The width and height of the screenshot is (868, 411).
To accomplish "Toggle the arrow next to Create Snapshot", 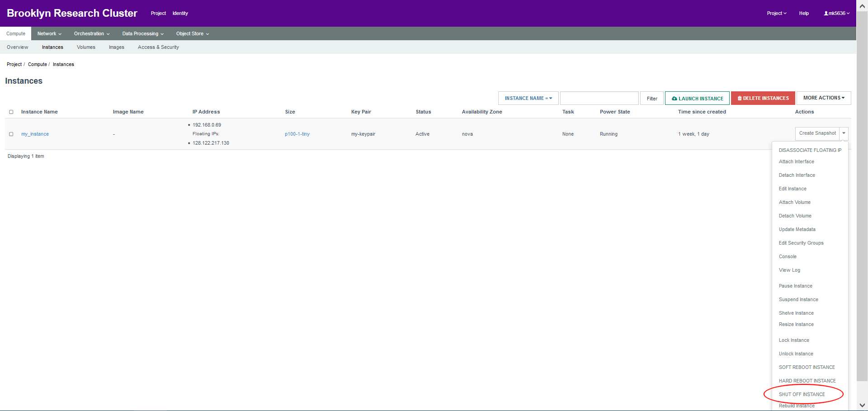I will (844, 133).
